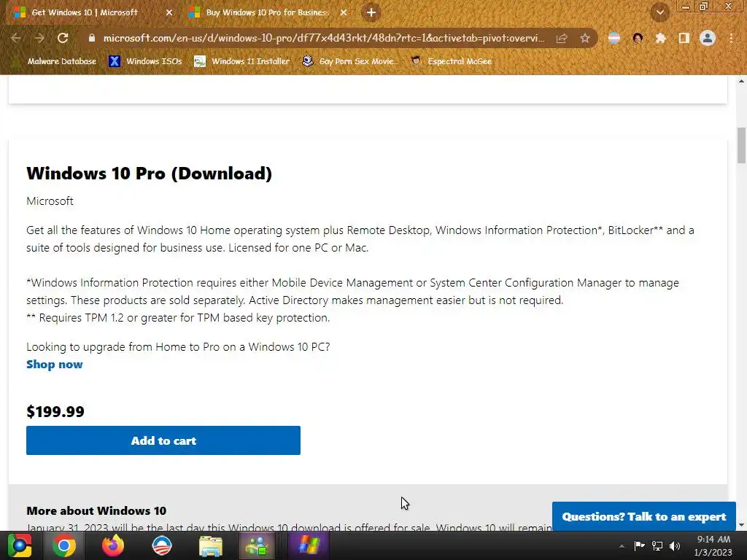The height and width of the screenshot is (560, 747).
Task: Share this page with the share icon
Action: point(562,38)
